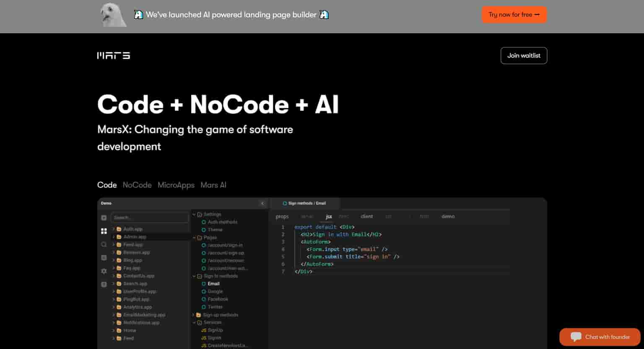Select the Feed folder row
Image resolution: width=644 pixels, height=349 pixels.
(128, 338)
